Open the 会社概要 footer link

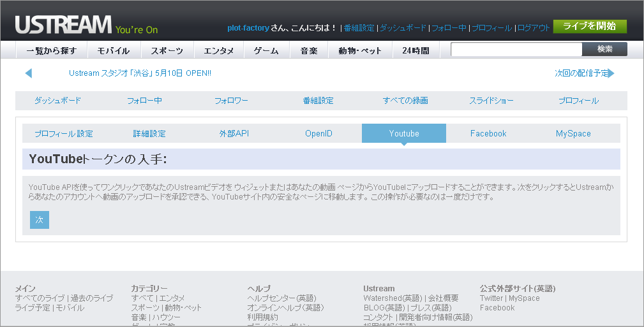tap(444, 298)
